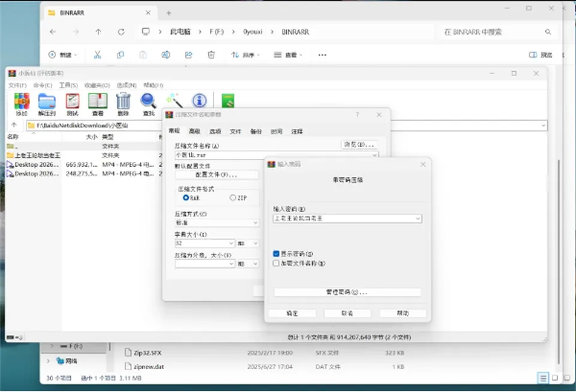
Task: Refresh the File Explorer folder view
Action: [121, 32]
